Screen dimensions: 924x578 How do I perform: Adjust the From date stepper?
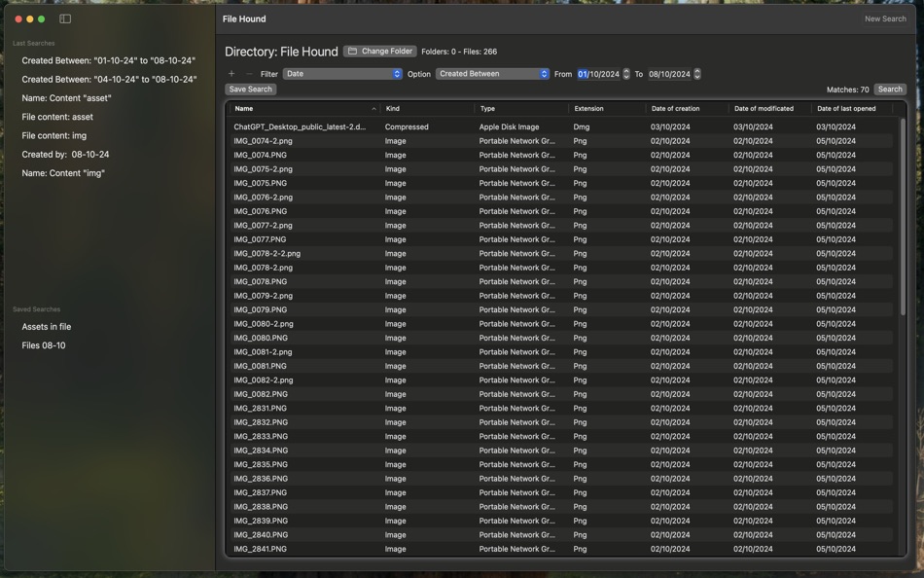point(626,74)
